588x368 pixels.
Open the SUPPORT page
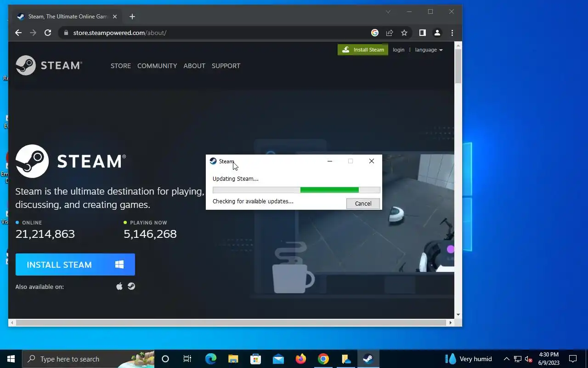click(226, 66)
